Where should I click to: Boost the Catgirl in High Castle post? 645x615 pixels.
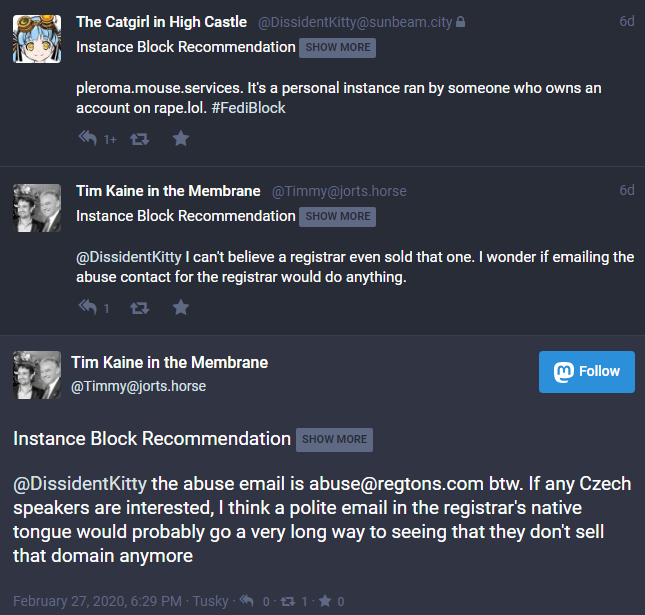140,139
